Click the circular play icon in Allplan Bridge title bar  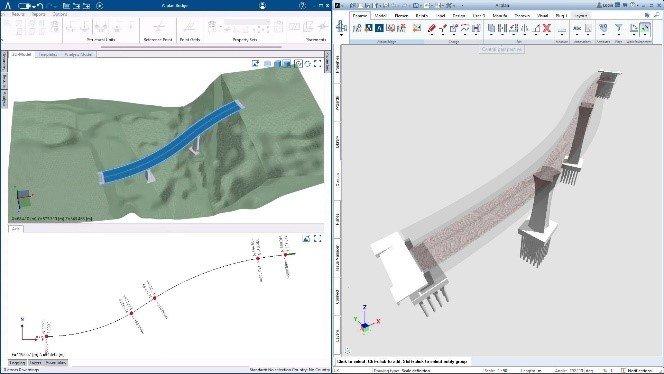(x=100, y=6)
